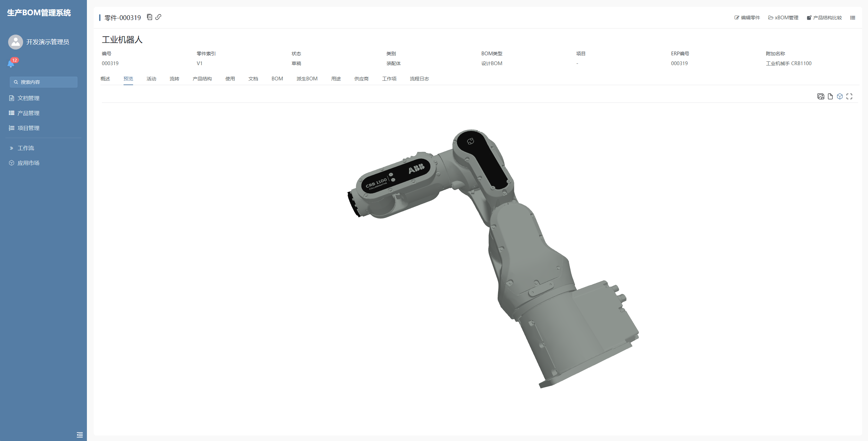Open the notification bell with 12 badge
The height and width of the screenshot is (441, 868).
11,63
